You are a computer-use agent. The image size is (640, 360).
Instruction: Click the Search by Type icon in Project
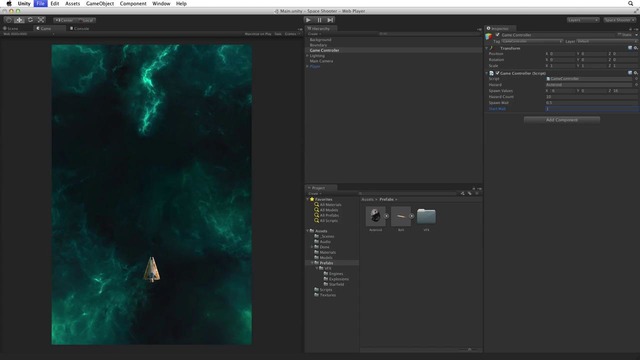[462, 193]
